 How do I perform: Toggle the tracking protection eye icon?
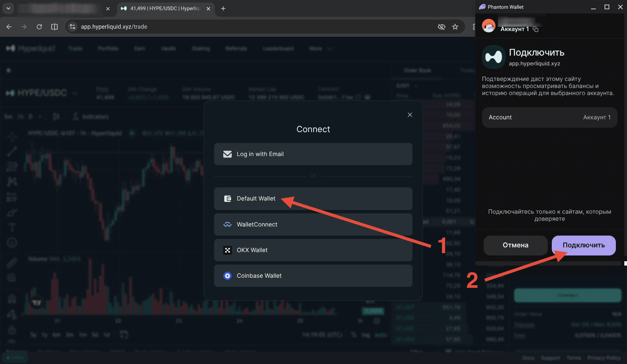pos(441,27)
